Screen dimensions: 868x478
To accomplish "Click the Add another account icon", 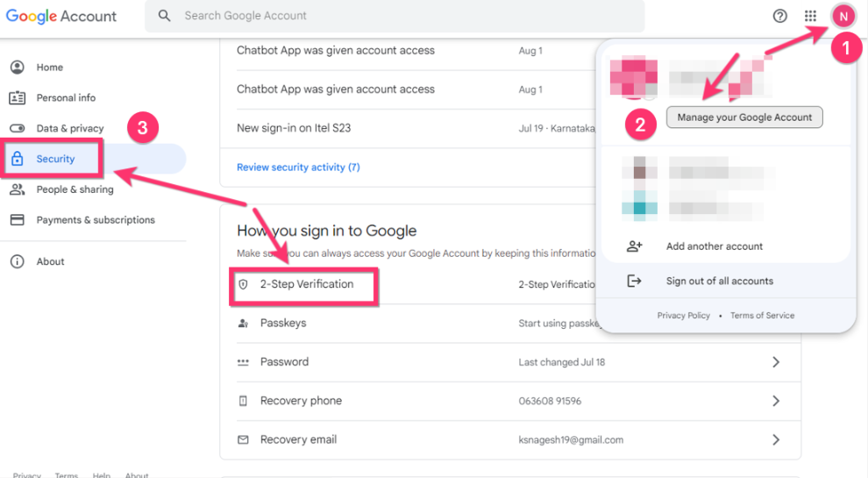I will [635, 246].
